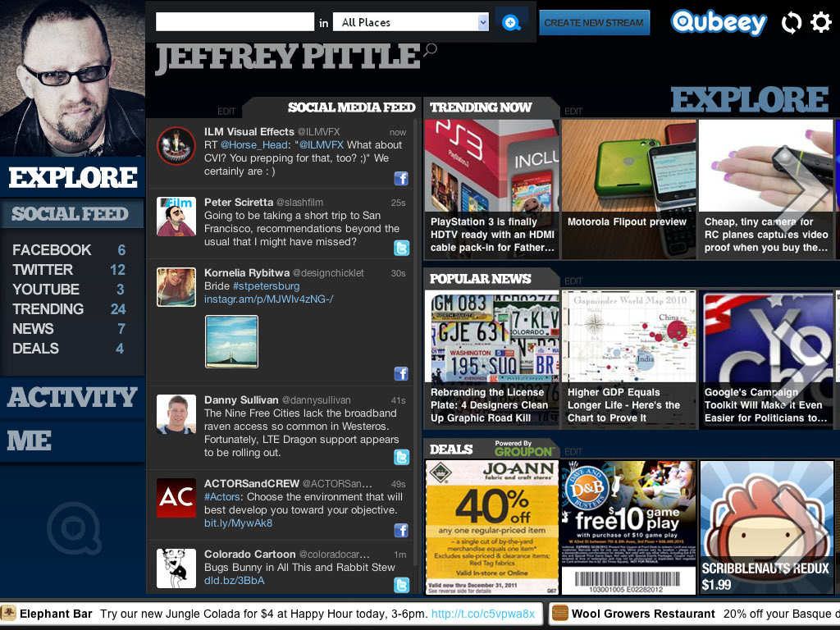Click EDIT beside Social Media Feed
Viewport: 840px width, 630px height.
226,112
